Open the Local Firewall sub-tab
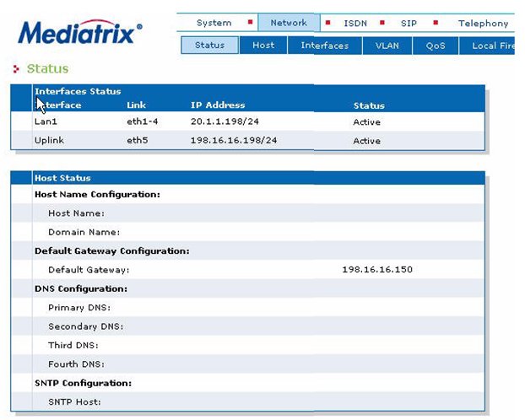 487,46
